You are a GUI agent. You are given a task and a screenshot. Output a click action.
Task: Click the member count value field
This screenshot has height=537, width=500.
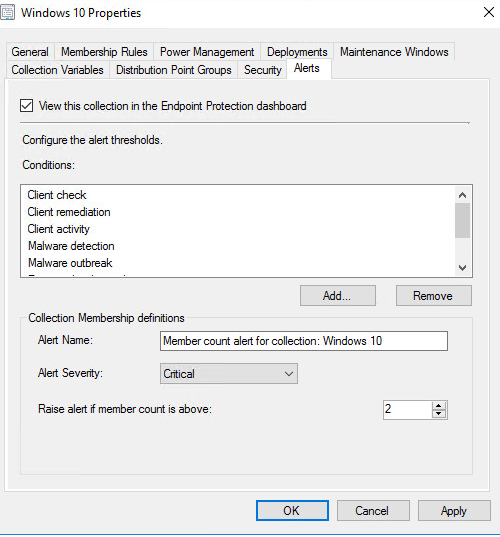tap(408, 410)
